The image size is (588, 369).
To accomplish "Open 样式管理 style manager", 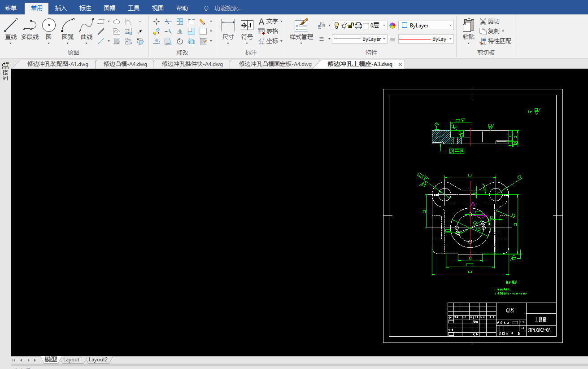I will [x=301, y=30].
